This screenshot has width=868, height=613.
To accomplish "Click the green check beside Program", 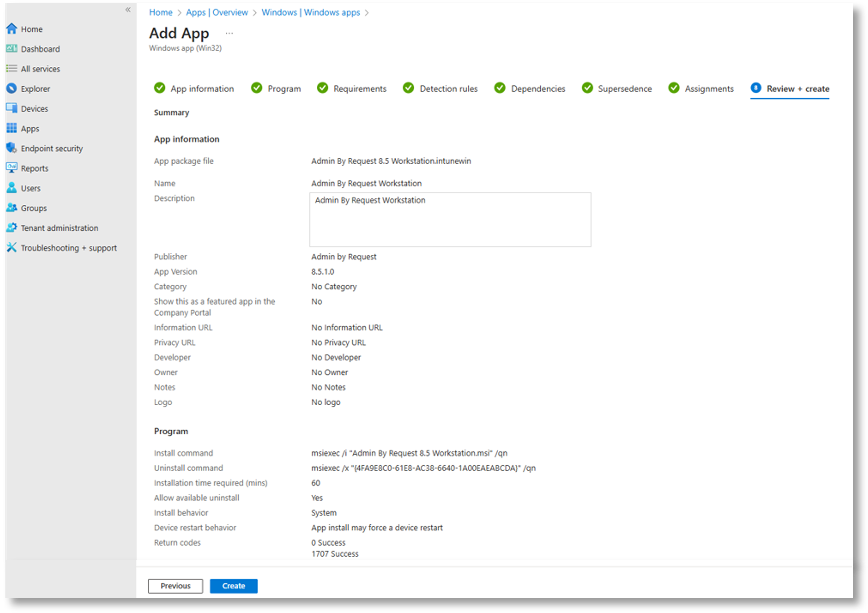I will point(257,88).
